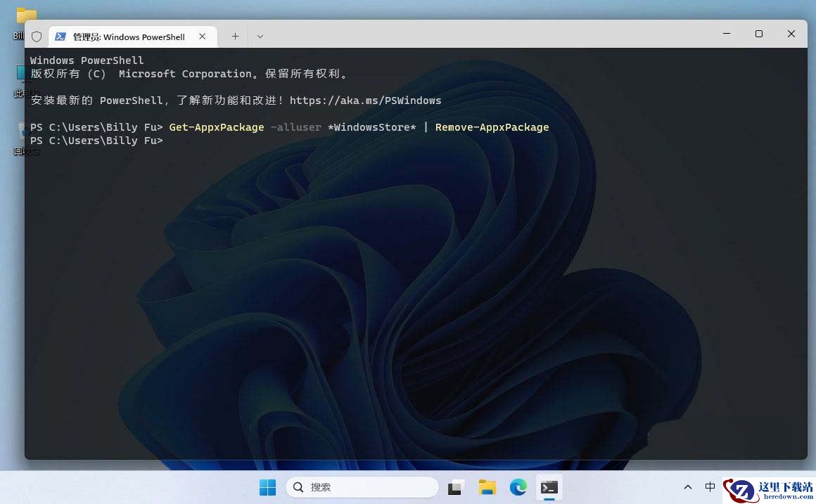Image resolution: width=816 pixels, height=504 pixels.
Task: Click the admin shield icon in title bar
Action: click(37, 37)
